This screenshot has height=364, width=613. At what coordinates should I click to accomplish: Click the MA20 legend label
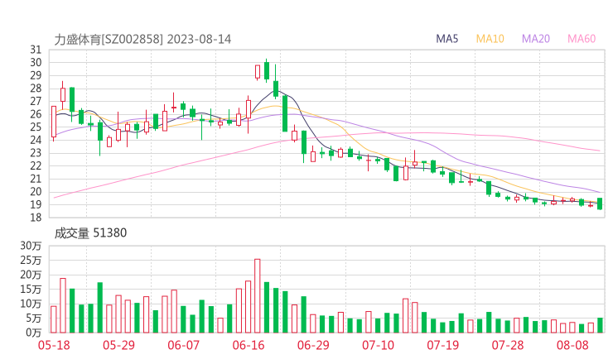click(x=536, y=39)
